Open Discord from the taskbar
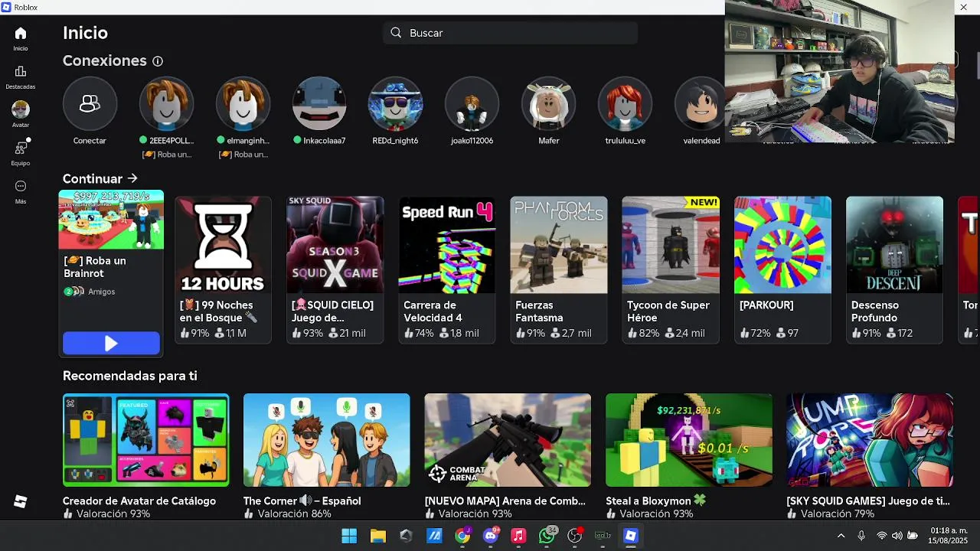980x551 pixels. (x=491, y=536)
